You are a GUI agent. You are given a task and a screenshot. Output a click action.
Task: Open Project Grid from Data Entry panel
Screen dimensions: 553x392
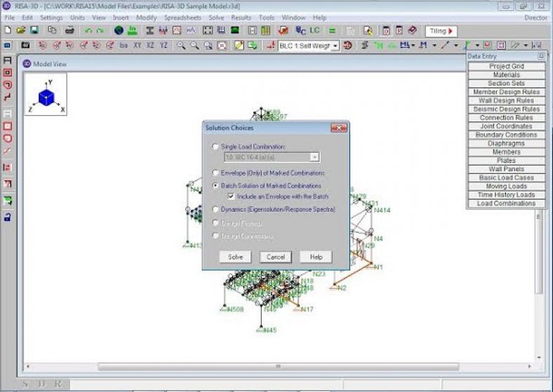507,67
